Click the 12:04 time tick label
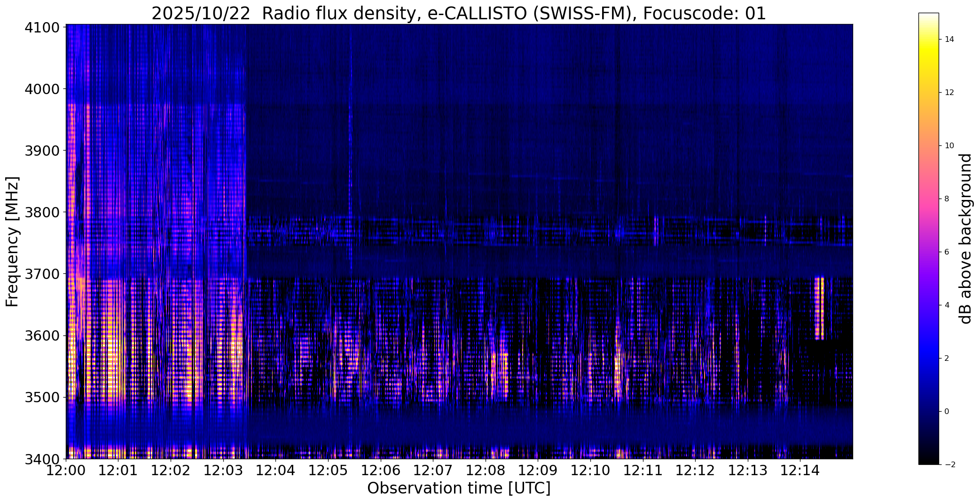This screenshot has width=980, height=502. pyautogui.click(x=276, y=470)
